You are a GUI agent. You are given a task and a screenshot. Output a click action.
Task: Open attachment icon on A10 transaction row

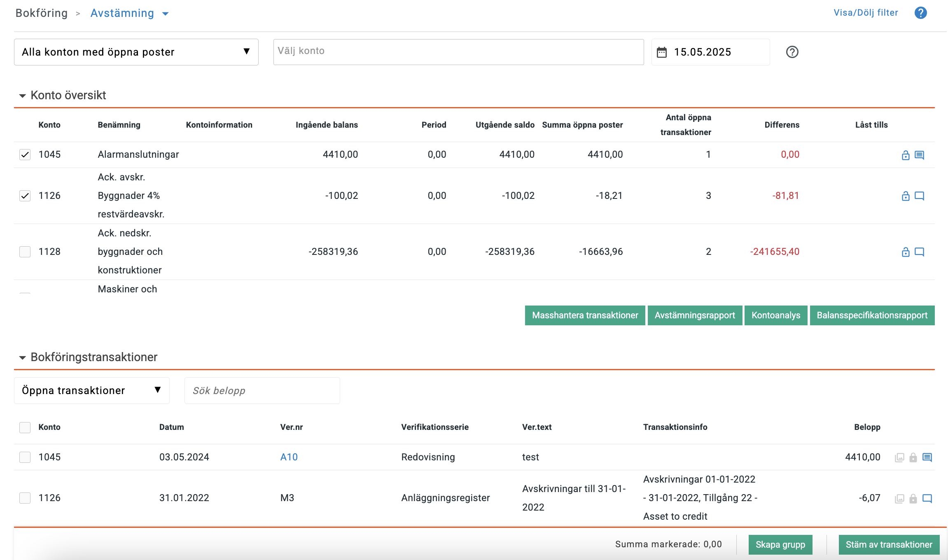click(899, 457)
